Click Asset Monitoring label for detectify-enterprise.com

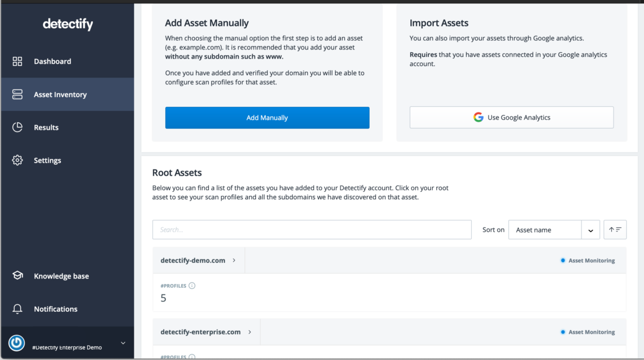pyautogui.click(x=591, y=332)
